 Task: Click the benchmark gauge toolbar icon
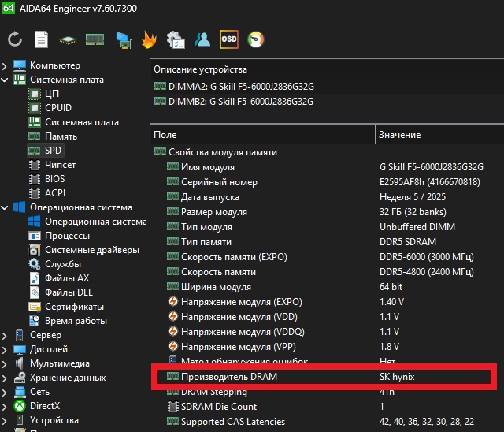pos(256,39)
